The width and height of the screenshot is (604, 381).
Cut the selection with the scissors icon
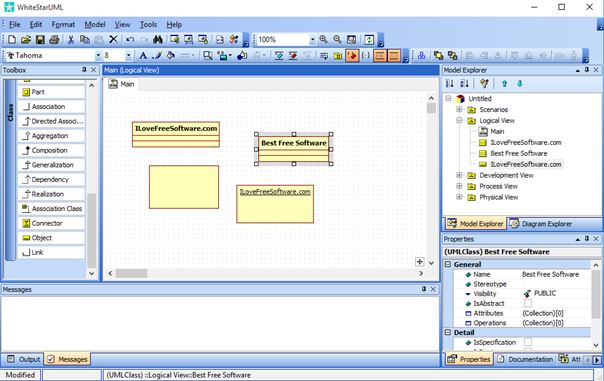point(71,39)
